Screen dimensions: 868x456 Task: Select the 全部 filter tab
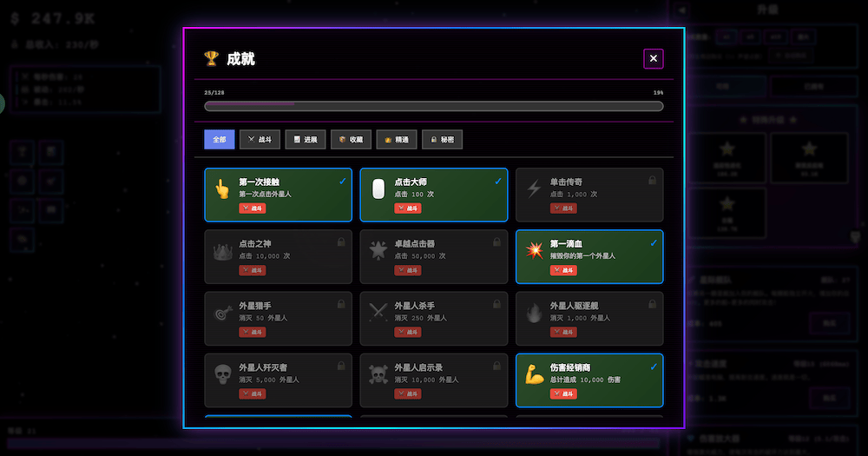click(x=220, y=139)
